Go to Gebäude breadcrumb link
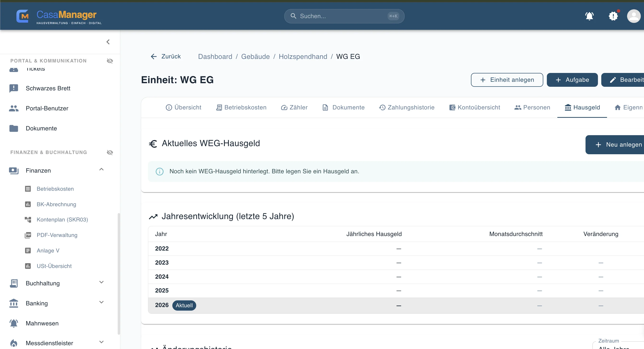Viewport: 644px width, 349px height. [x=255, y=57]
